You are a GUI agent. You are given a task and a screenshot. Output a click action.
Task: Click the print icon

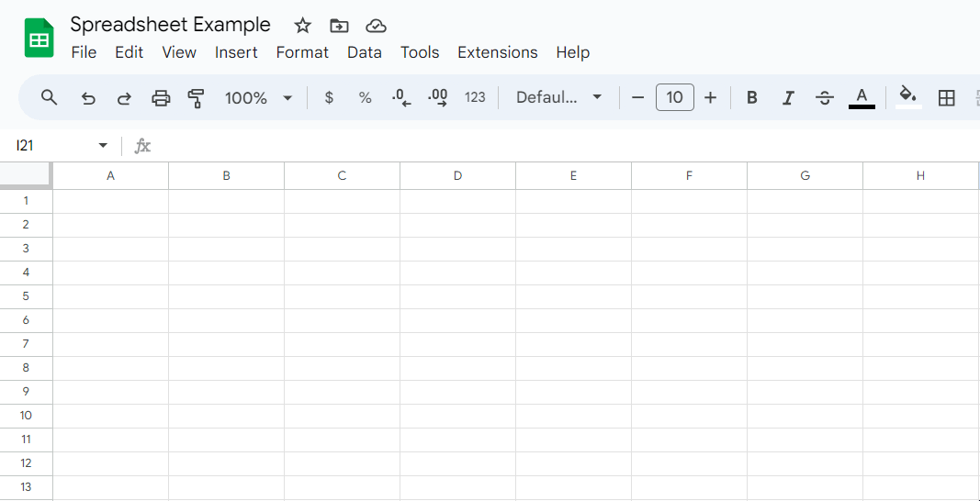coord(161,98)
